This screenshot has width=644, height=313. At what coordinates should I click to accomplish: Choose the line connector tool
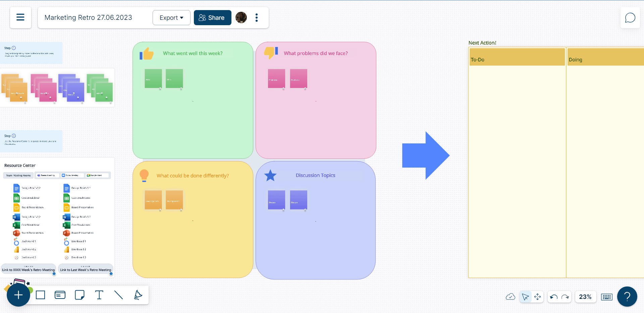point(118,295)
